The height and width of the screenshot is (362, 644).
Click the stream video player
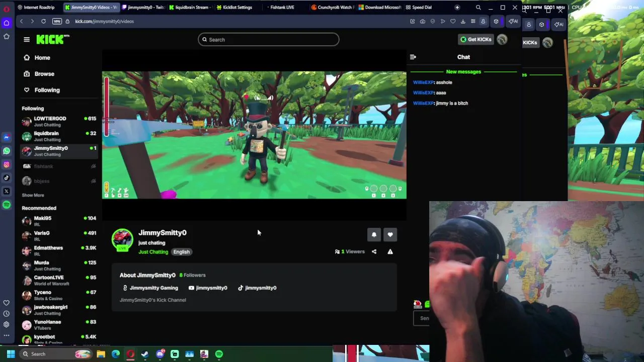pyautogui.click(x=254, y=135)
